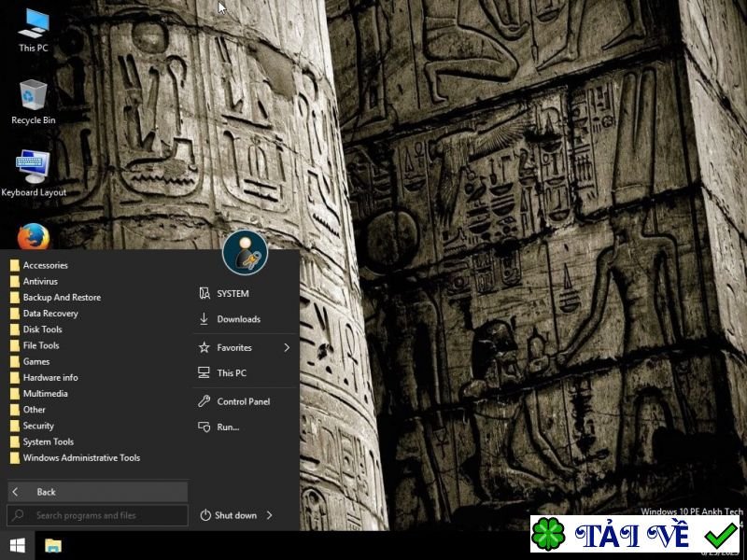The image size is (747, 560).
Task: Select the Run... menu entry
Action: click(x=245, y=427)
